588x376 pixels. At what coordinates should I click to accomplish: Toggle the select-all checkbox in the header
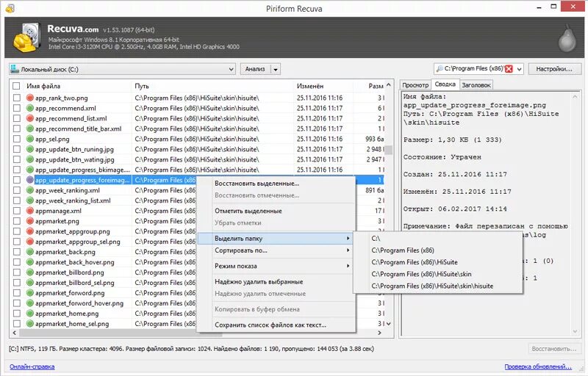click(16, 86)
